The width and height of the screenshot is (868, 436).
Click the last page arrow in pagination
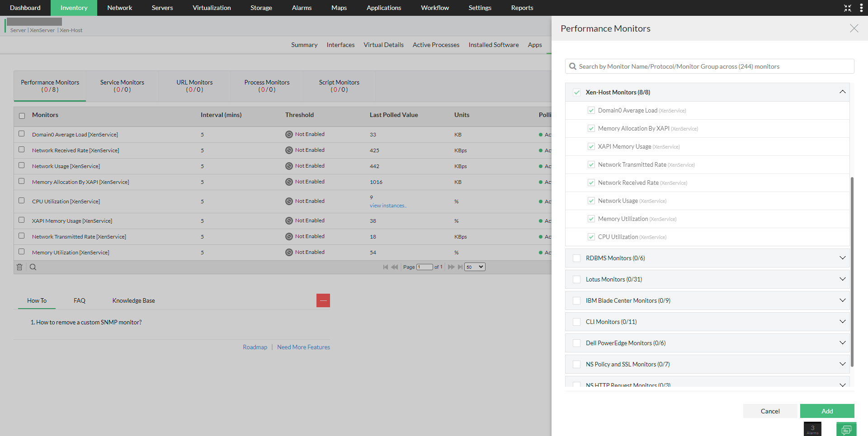460,267
